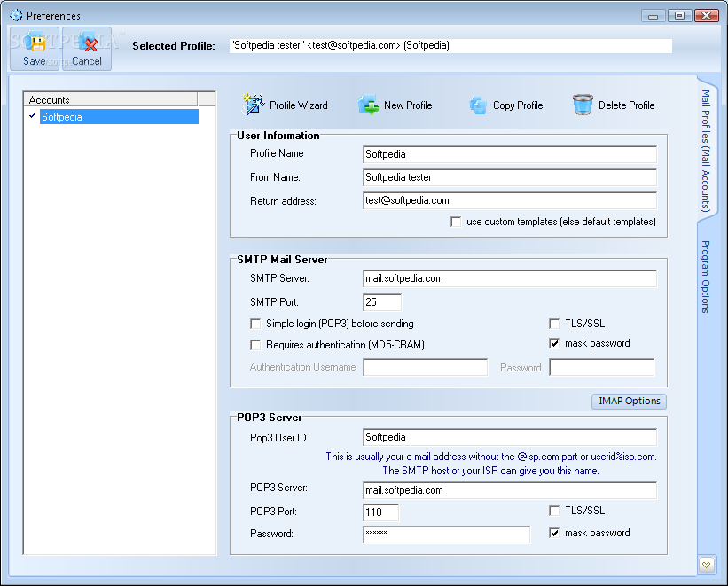
Task: Click the 'This is usually your e-mail address' hint
Action: pyautogui.click(x=491, y=457)
